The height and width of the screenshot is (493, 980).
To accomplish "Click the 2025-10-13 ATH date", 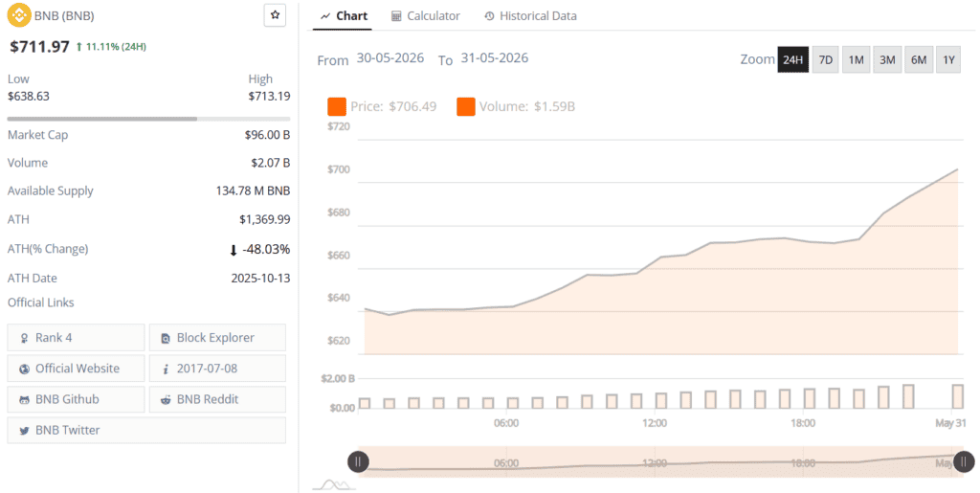I will [260, 279].
